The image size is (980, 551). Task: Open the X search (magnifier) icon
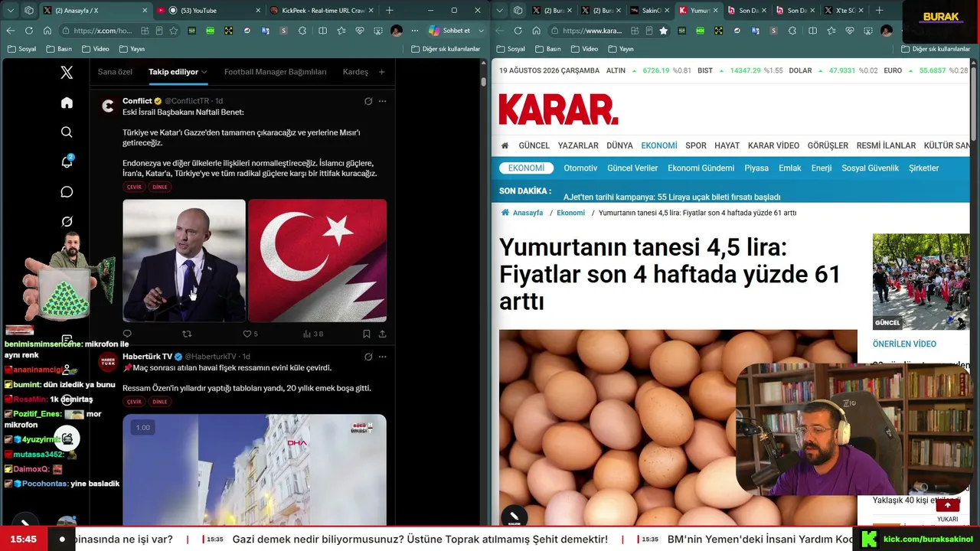tap(67, 132)
